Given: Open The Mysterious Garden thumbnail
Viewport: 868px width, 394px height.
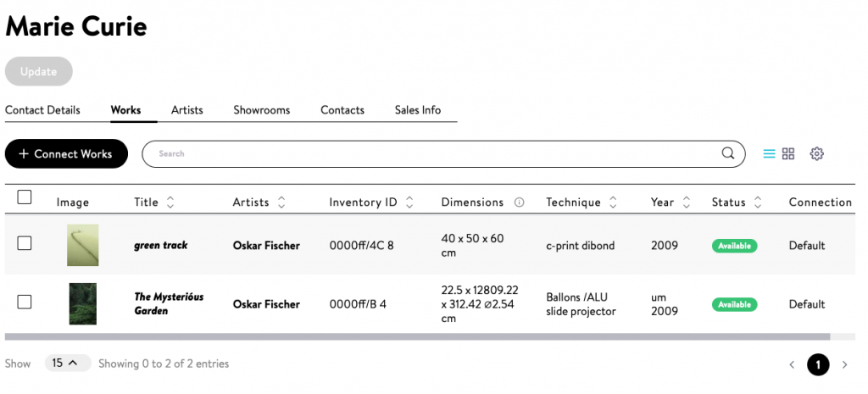Looking at the screenshot, I should click(x=82, y=303).
